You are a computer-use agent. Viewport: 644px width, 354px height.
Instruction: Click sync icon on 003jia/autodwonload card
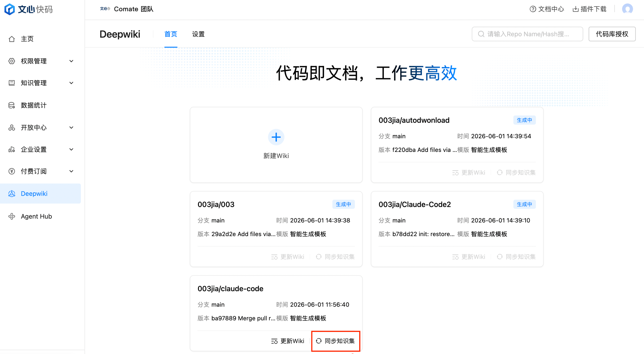[x=500, y=173]
